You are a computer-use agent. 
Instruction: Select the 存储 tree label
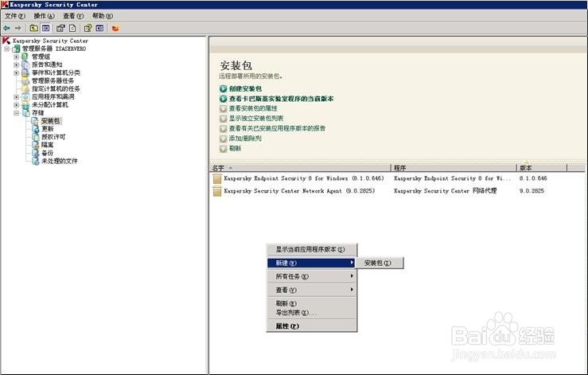click(38, 113)
